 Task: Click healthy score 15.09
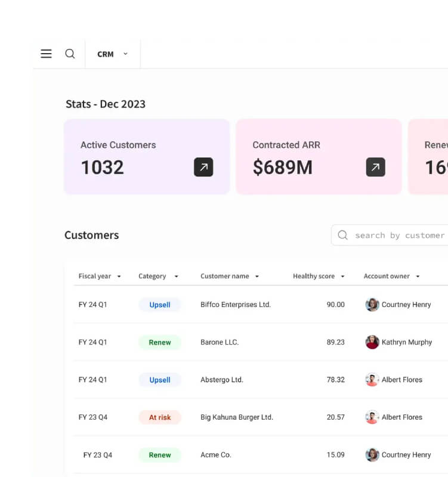[336, 455]
